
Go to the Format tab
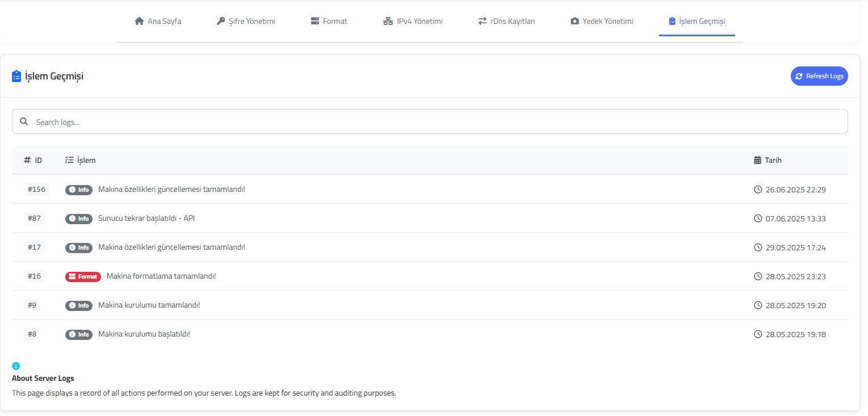[x=329, y=21]
